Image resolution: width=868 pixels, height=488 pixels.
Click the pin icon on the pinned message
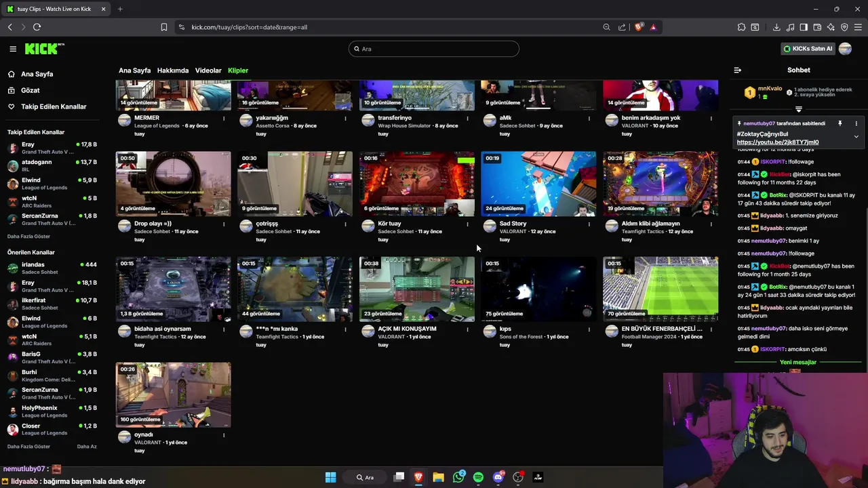[840, 123]
